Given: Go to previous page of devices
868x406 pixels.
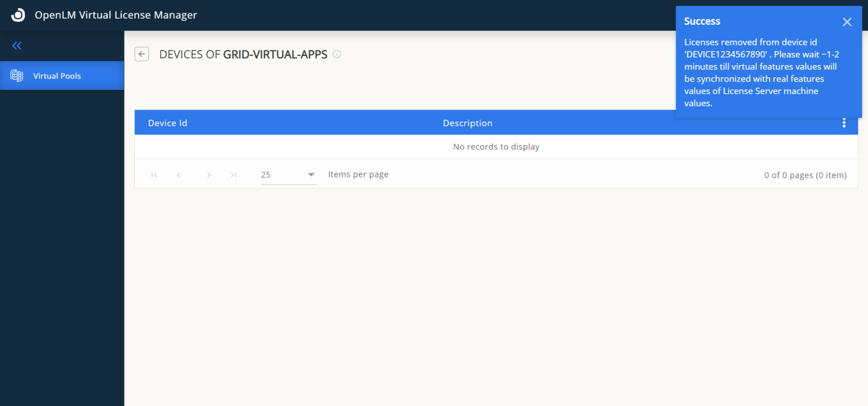Looking at the screenshot, I should (179, 175).
